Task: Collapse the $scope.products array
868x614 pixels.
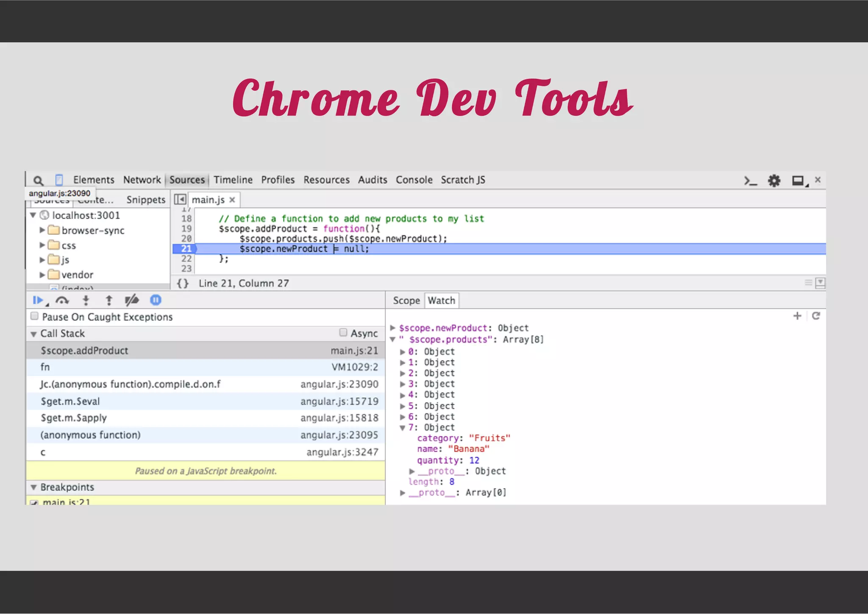Action: click(x=392, y=339)
